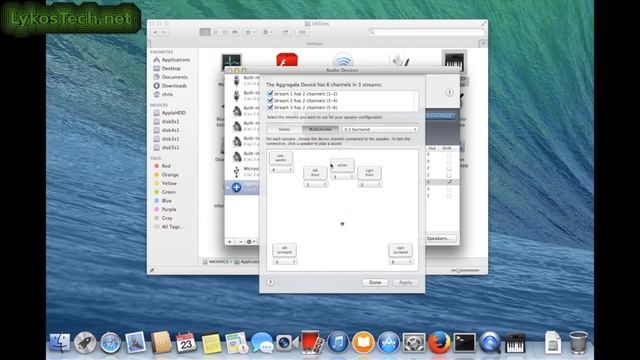Open Finder from the Dock
The height and width of the screenshot is (360, 640).
(x=60, y=342)
